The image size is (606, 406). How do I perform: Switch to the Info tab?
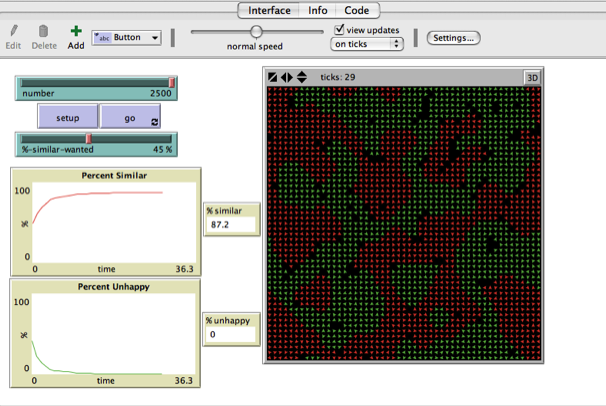(317, 10)
